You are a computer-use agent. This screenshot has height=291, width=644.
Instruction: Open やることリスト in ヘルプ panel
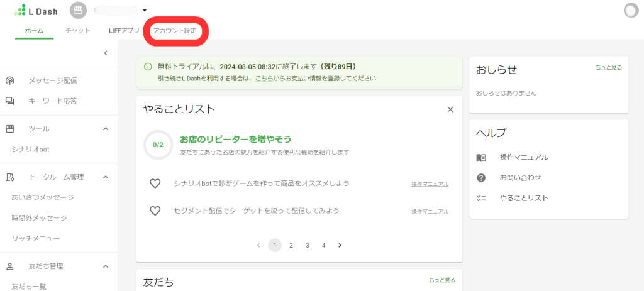click(x=524, y=198)
